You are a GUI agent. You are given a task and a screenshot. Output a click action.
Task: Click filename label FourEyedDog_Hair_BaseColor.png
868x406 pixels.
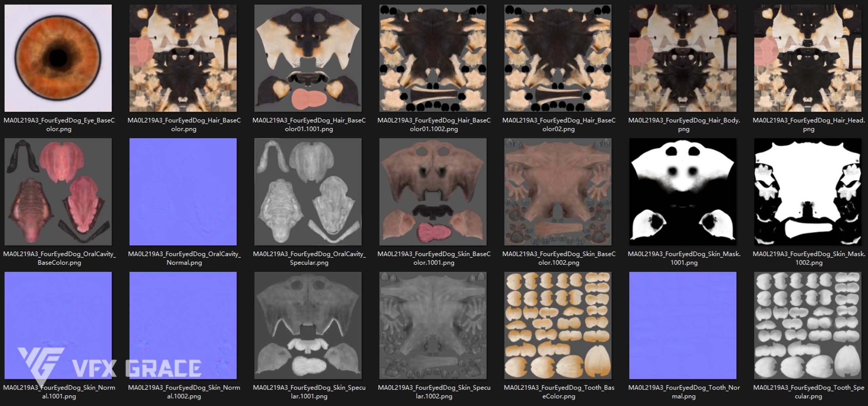[184, 124]
